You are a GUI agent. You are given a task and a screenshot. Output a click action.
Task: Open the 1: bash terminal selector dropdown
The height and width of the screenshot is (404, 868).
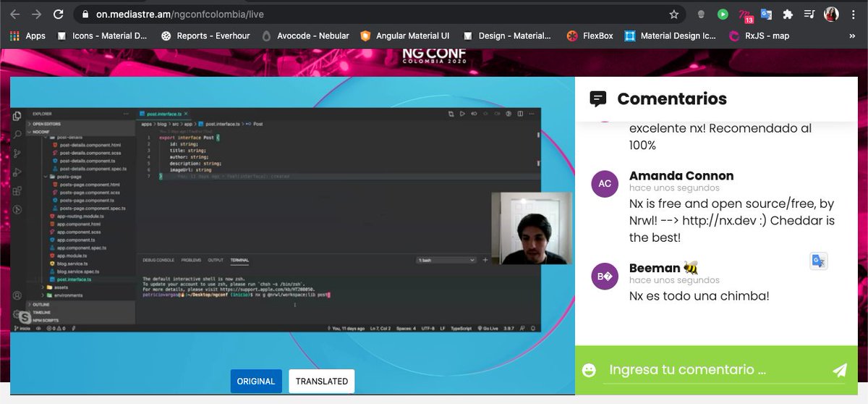(446, 260)
